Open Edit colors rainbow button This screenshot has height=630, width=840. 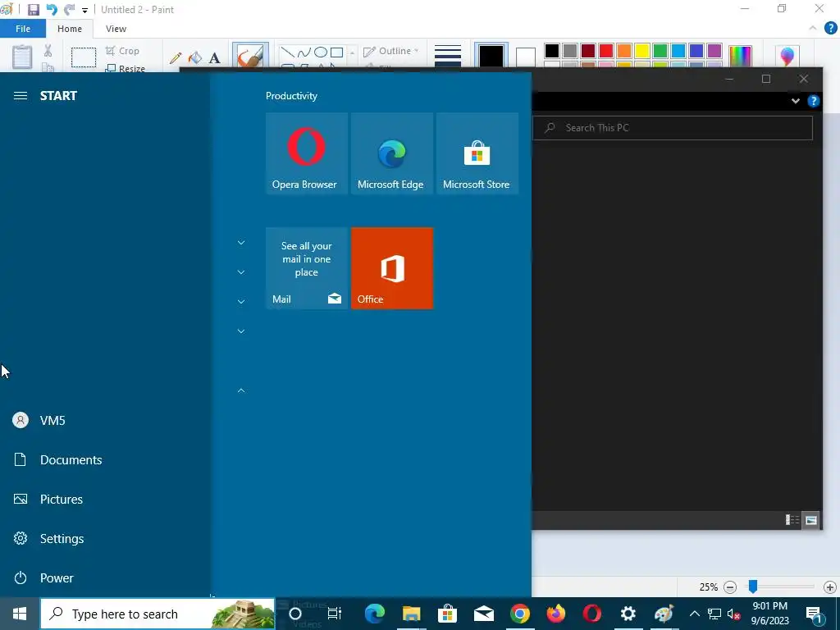[x=741, y=57]
